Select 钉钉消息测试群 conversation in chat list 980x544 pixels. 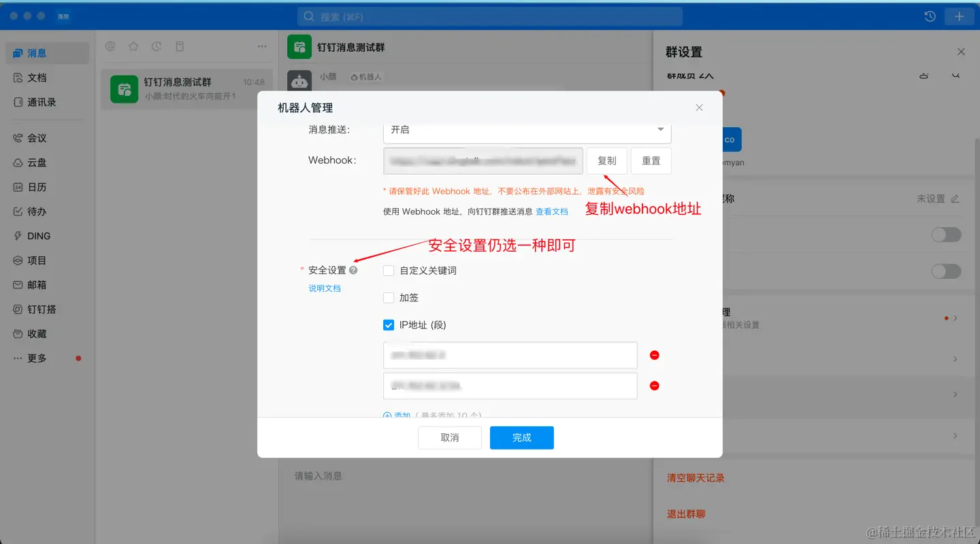point(186,89)
